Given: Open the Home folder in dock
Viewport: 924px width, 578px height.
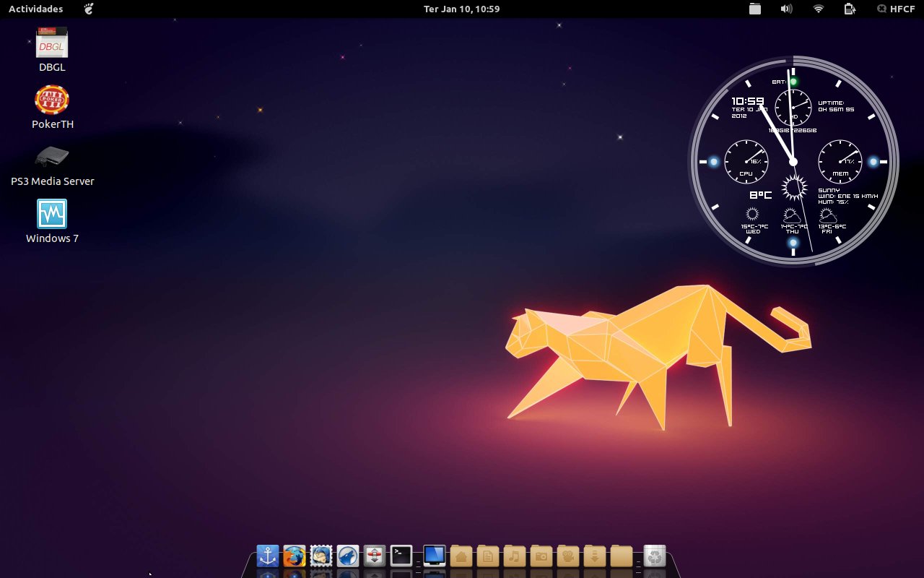Looking at the screenshot, I should point(461,556).
